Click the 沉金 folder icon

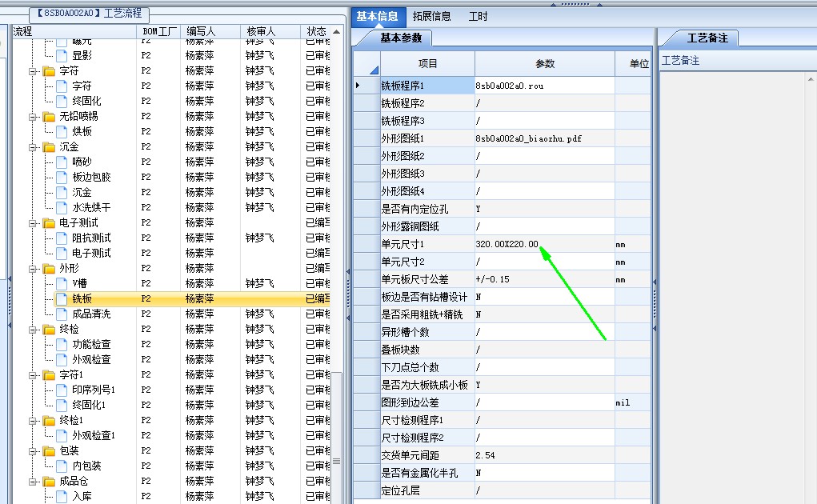(49, 147)
